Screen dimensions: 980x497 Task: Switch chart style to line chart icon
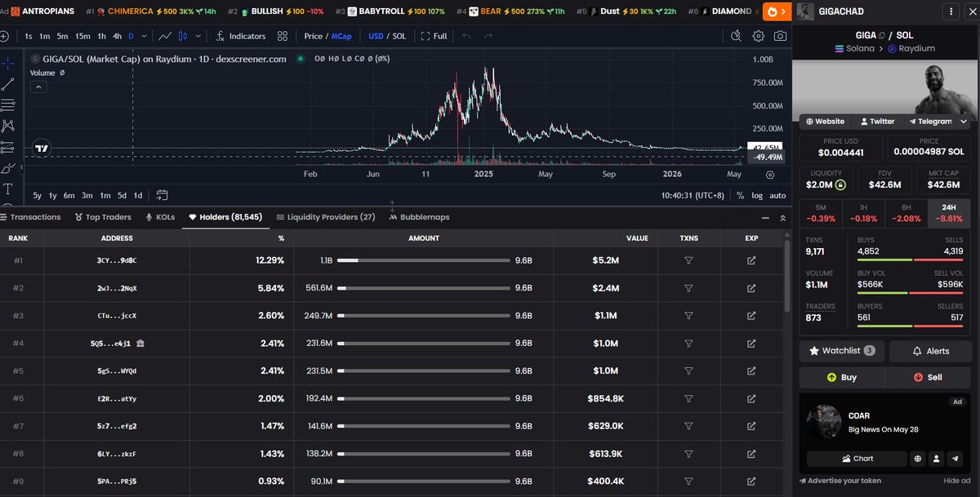[x=166, y=36]
